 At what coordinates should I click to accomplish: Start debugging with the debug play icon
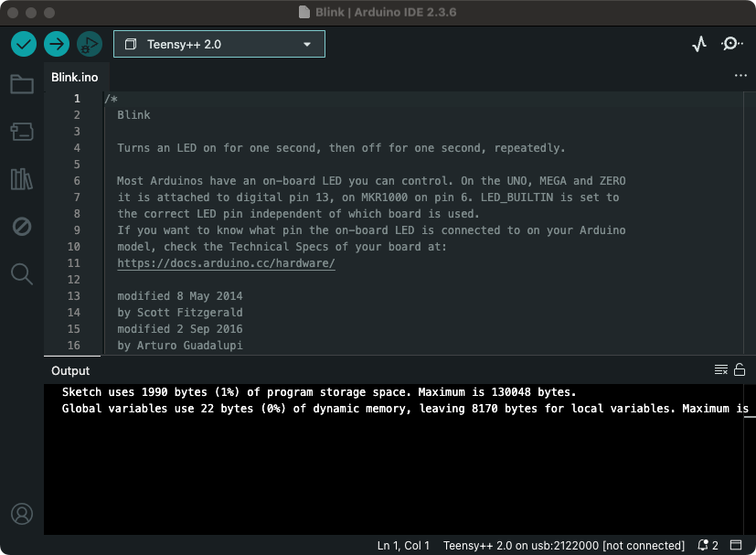pyautogui.click(x=90, y=44)
